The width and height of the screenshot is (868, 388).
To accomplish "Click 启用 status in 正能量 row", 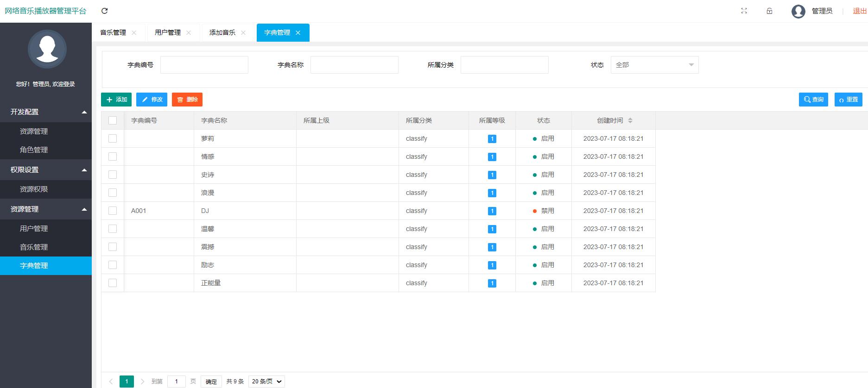I will (544, 283).
